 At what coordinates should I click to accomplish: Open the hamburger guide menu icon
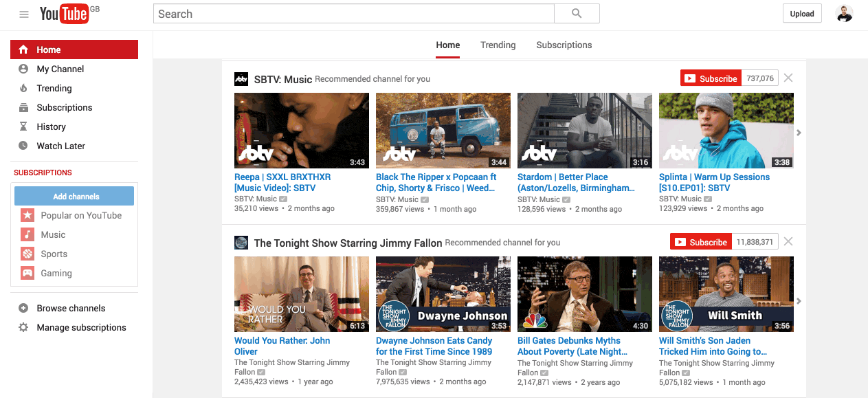pyautogui.click(x=24, y=14)
